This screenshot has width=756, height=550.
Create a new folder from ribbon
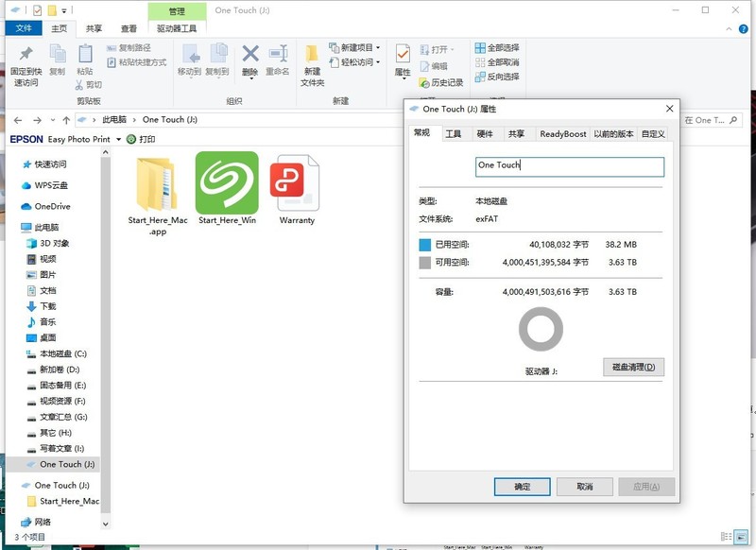(313, 65)
